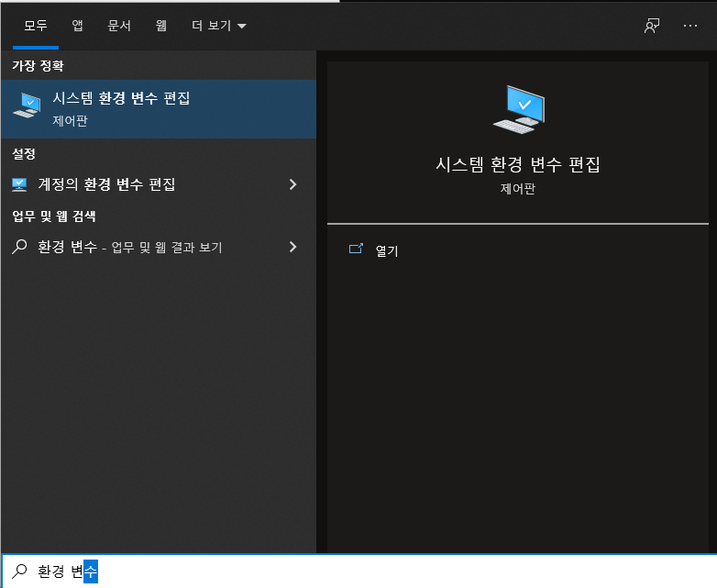Select 환경 변수 web search result

(159, 247)
